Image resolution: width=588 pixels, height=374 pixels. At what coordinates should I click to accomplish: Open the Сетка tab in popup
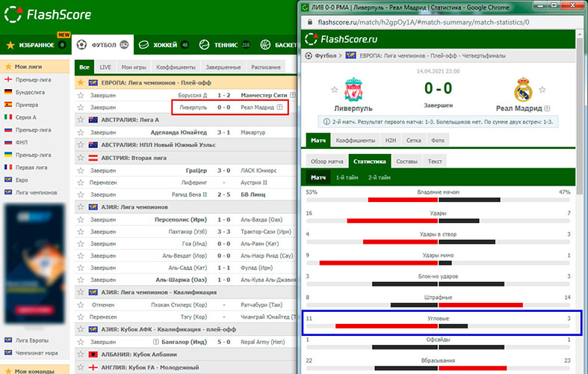click(414, 140)
